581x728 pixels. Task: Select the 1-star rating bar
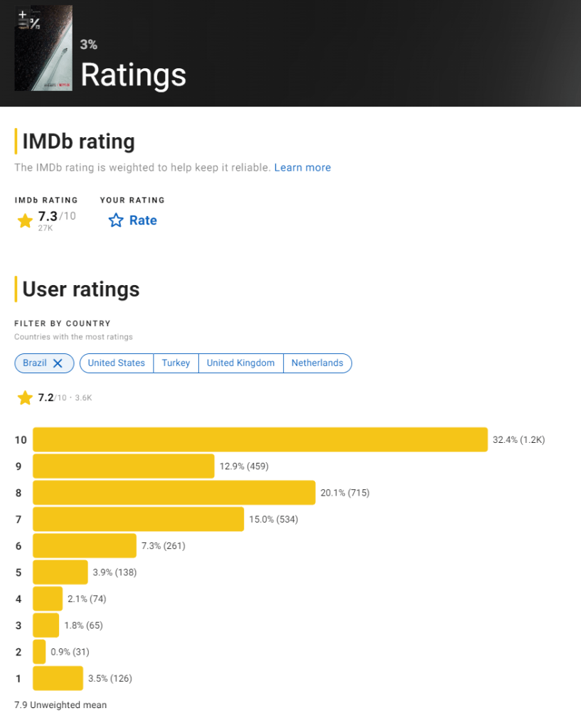pyautogui.click(x=58, y=678)
